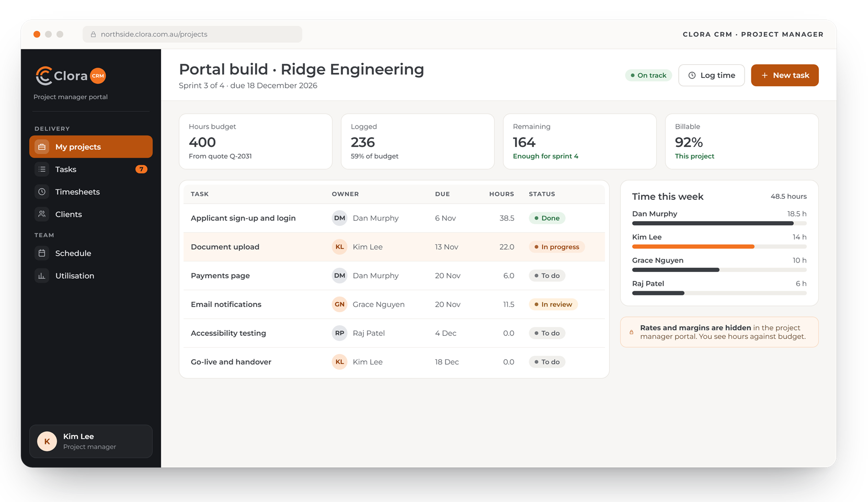The width and height of the screenshot is (868, 502).
Task: Select the Payments page task name
Action: point(220,276)
